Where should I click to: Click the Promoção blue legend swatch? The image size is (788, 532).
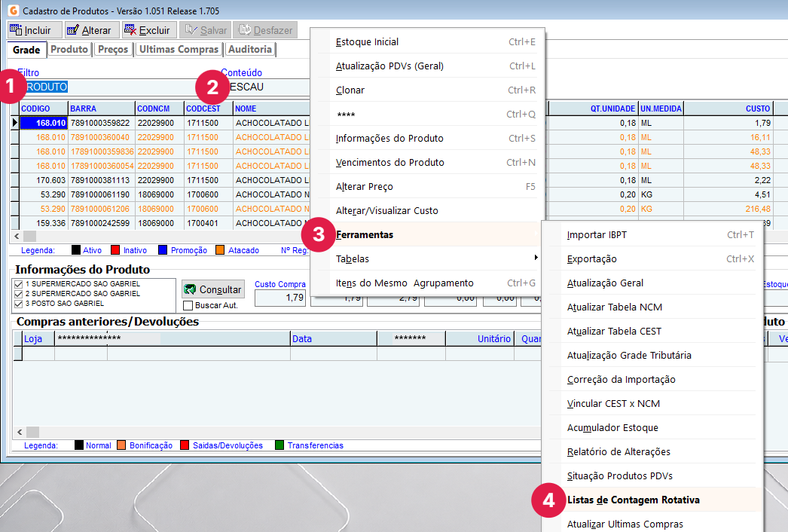click(x=162, y=250)
